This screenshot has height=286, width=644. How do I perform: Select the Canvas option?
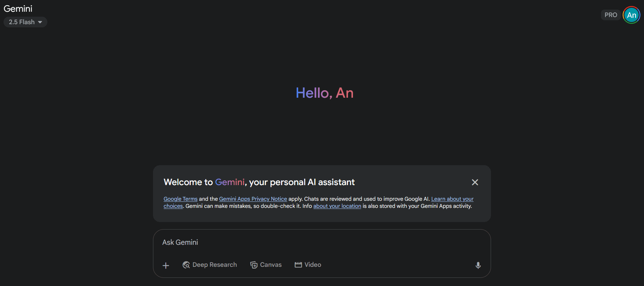266,265
